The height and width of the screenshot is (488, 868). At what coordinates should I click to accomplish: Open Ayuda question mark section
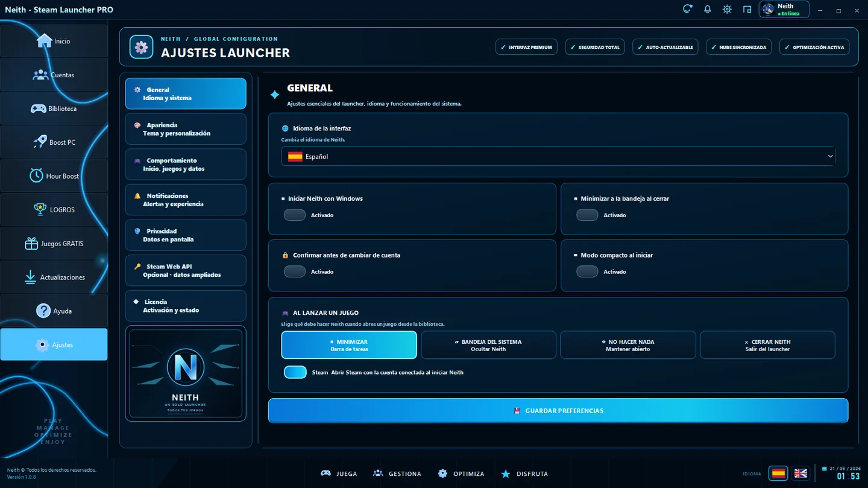54,311
